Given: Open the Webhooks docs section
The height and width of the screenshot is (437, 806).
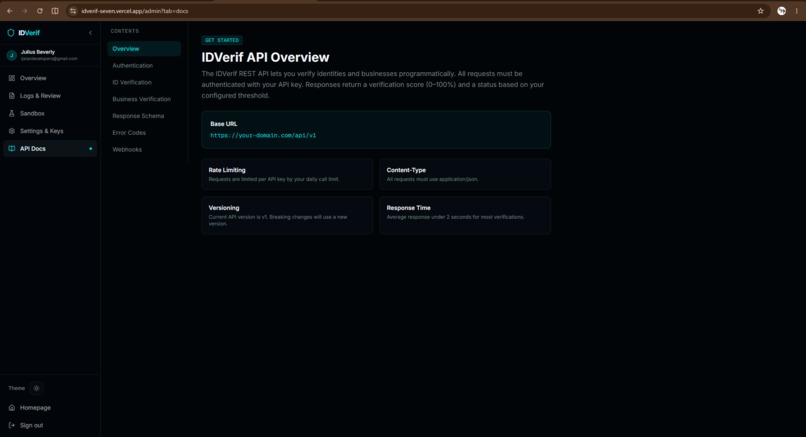Looking at the screenshot, I should (144, 150).
